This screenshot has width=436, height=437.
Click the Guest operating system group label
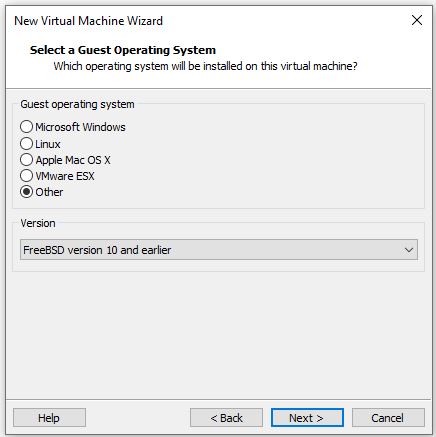[x=77, y=104]
